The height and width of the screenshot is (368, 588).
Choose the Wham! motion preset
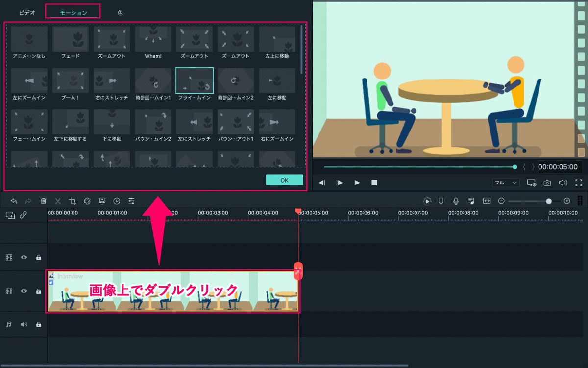[153, 43]
